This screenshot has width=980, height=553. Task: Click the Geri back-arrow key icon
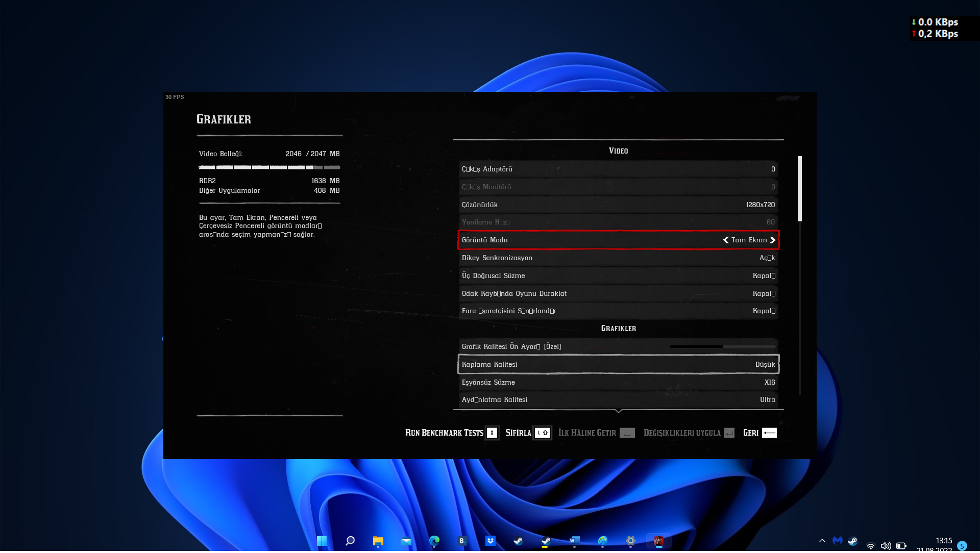(x=769, y=433)
